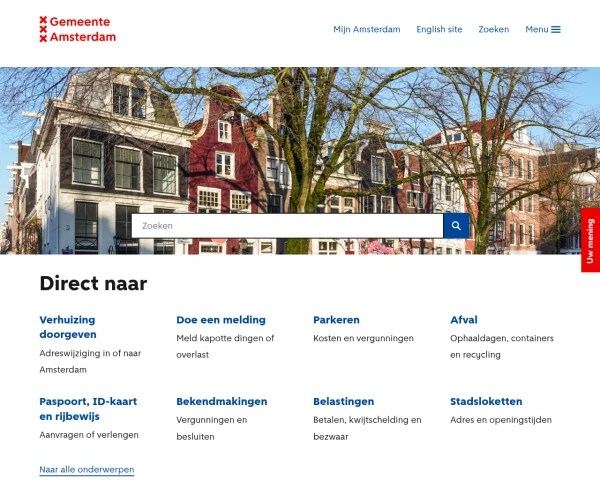Open the Belastingen link

(344, 402)
